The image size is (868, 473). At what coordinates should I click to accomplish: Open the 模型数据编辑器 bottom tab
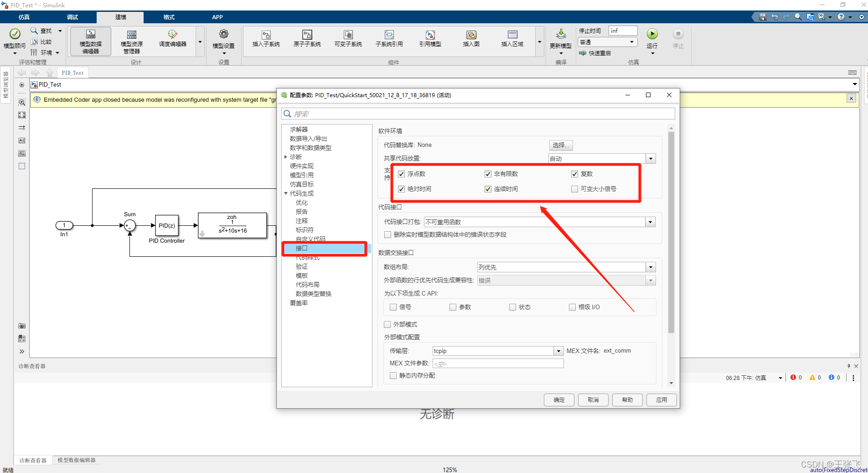tap(77, 460)
